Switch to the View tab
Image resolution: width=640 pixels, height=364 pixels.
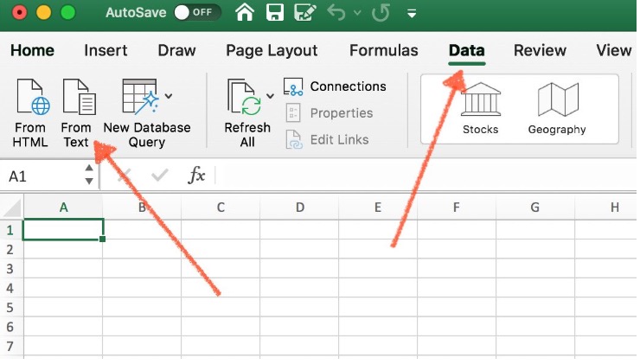point(614,50)
